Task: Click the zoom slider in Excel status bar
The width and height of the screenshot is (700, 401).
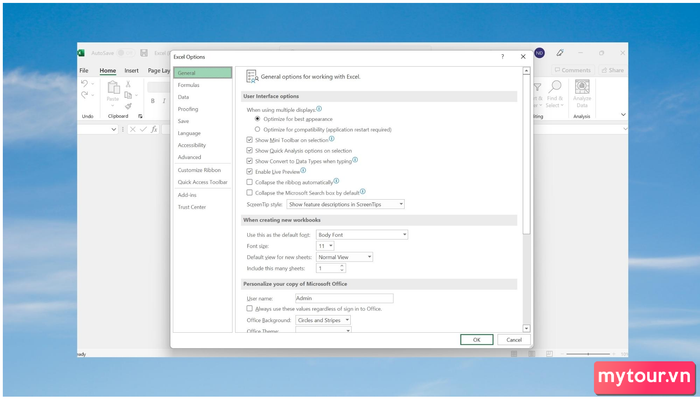Action: coord(588,354)
